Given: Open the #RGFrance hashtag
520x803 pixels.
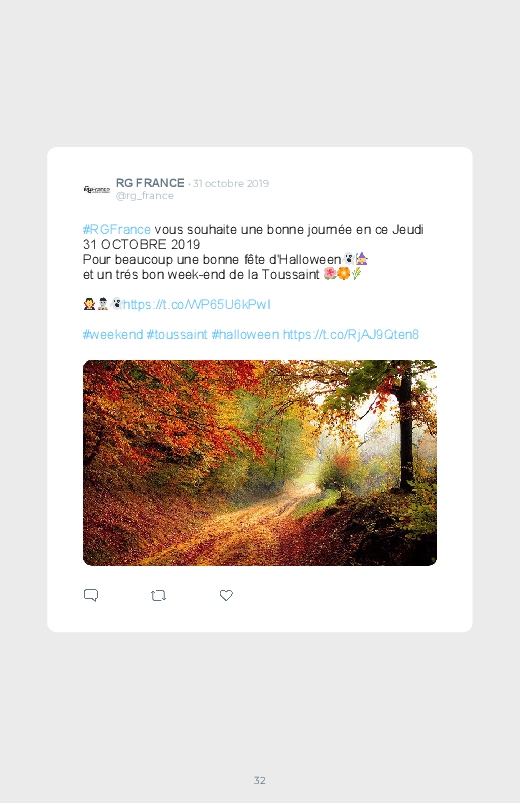Looking at the screenshot, I should [117, 229].
